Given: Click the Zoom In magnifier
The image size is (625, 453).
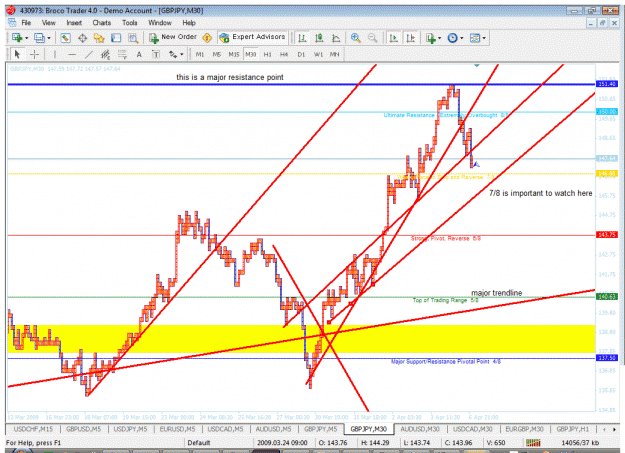Looking at the screenshot, I should [x=356, y=38].
